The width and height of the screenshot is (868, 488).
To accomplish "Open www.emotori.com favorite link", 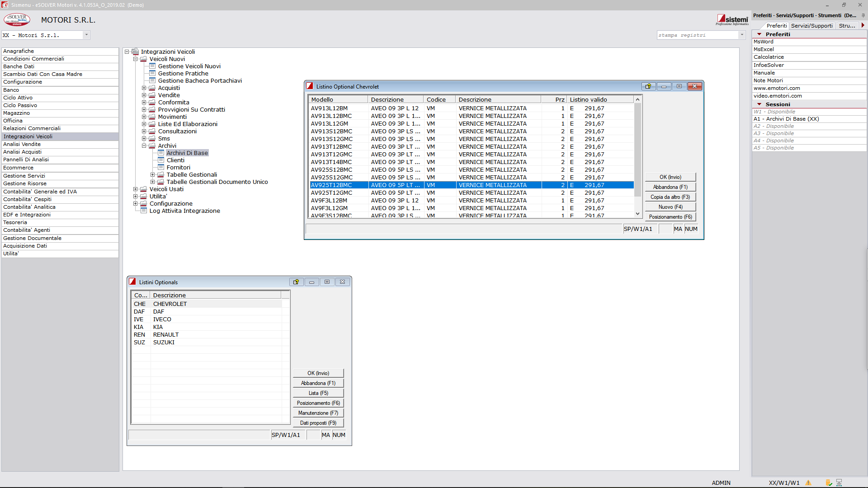I will [777, 88].
